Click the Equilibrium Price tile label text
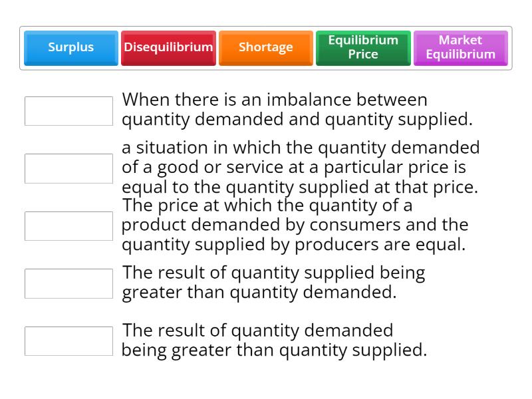Screen dimensions: 532x399 [363, 47]
